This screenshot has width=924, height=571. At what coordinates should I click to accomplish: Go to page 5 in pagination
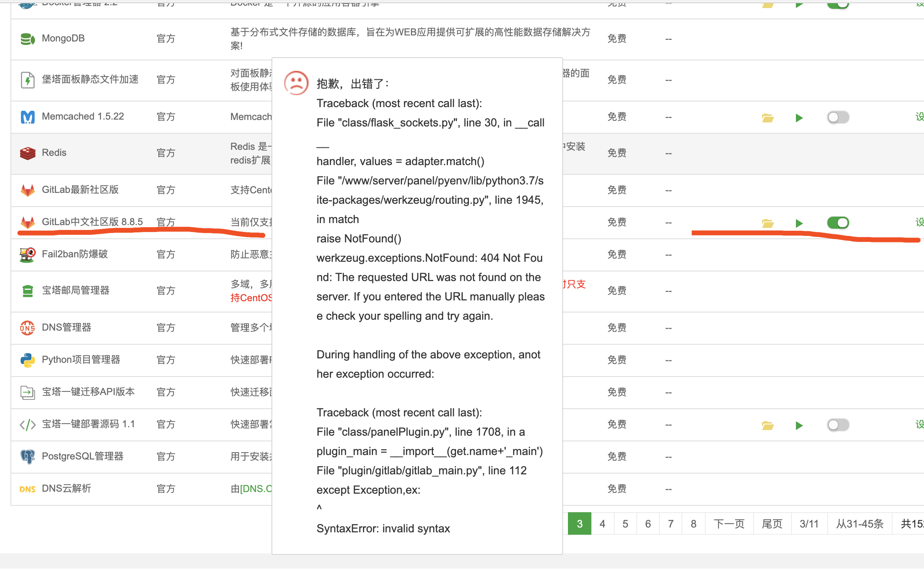[x=625, y=523]
